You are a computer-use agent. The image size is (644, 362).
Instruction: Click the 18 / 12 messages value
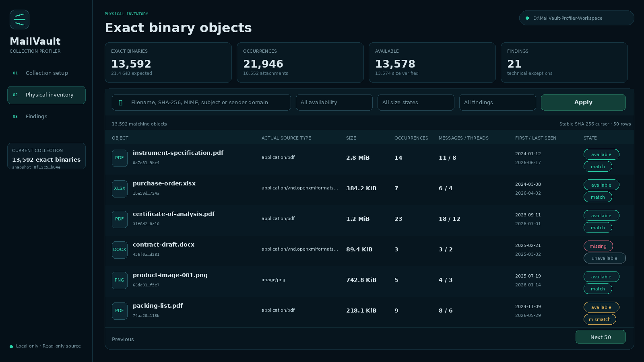[x=450, y=219]
